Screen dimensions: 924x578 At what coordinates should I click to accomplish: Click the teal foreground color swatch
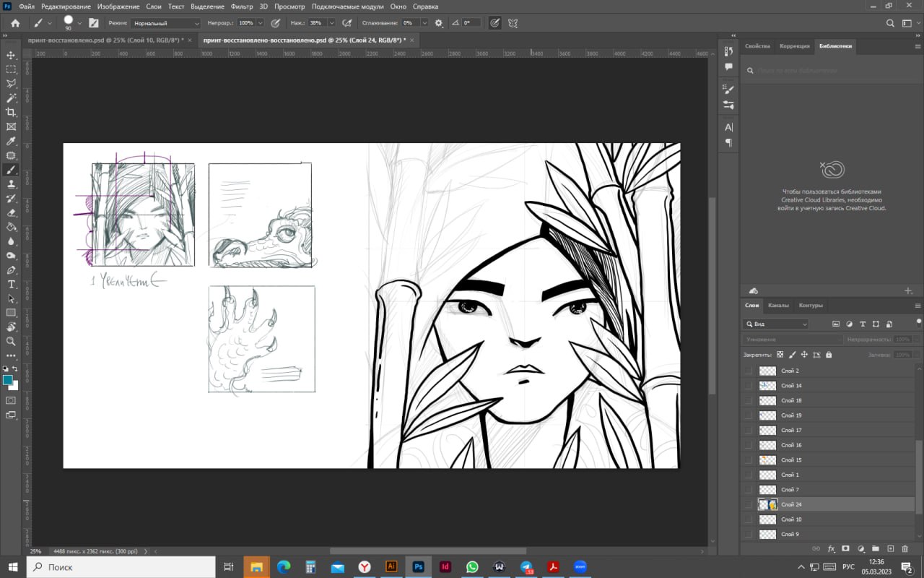8,380
